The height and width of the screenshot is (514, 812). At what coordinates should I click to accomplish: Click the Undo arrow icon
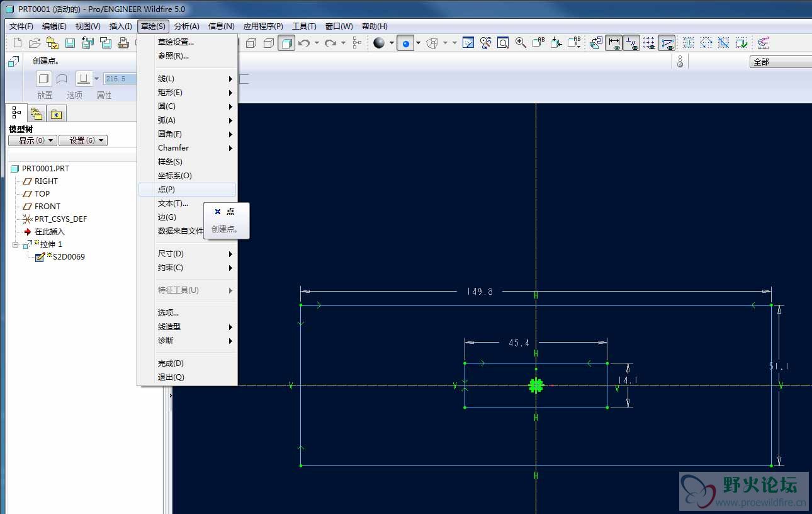click(304, 43)
